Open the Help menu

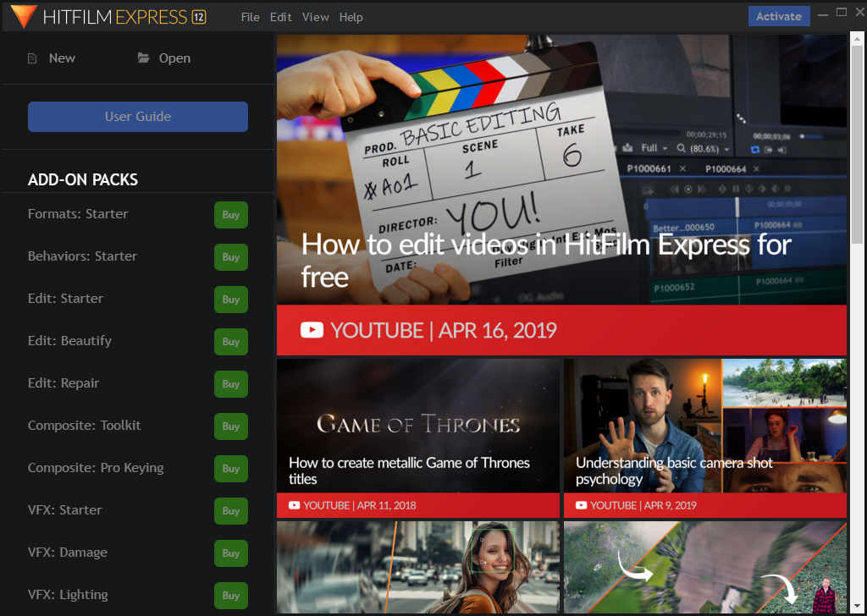pyautogui.click(x=351, y=17)
